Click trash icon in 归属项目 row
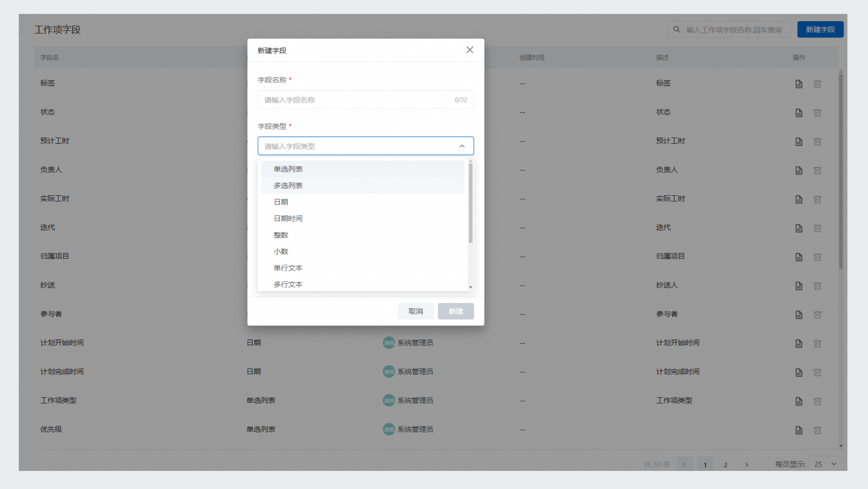The image size is (868, 489). coord(817,257)
